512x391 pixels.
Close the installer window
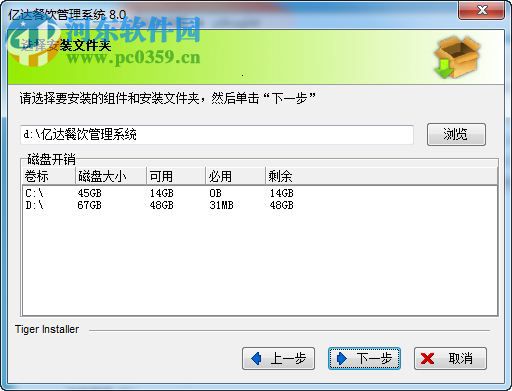482,10
